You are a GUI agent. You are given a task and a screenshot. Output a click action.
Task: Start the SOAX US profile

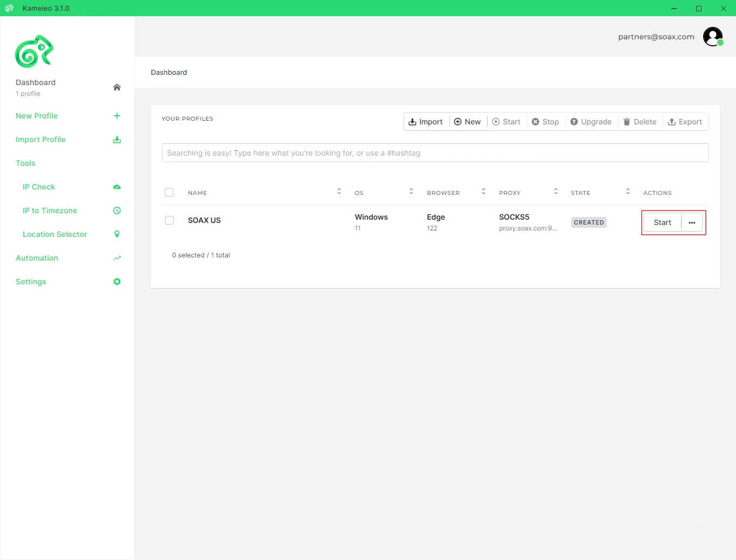point(662,222)
